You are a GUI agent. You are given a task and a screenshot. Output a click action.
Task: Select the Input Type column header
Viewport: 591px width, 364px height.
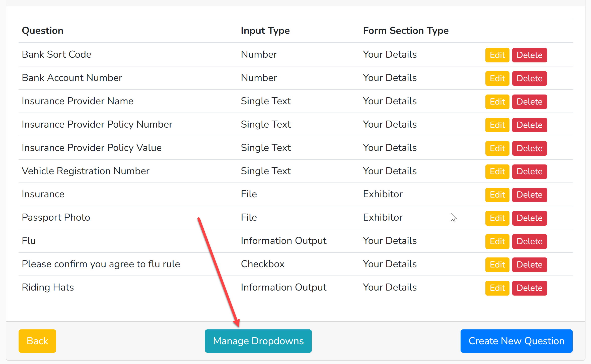click(x=265, y=31)
